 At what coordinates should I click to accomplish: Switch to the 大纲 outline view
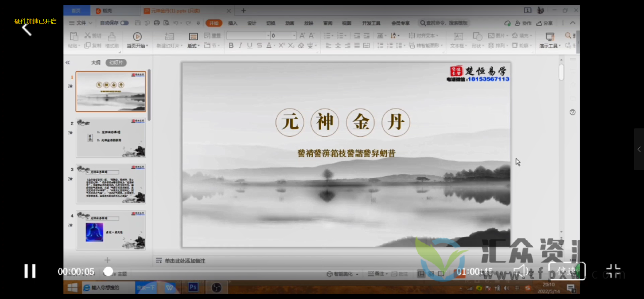pyautogui.click(x=96, y=63)
